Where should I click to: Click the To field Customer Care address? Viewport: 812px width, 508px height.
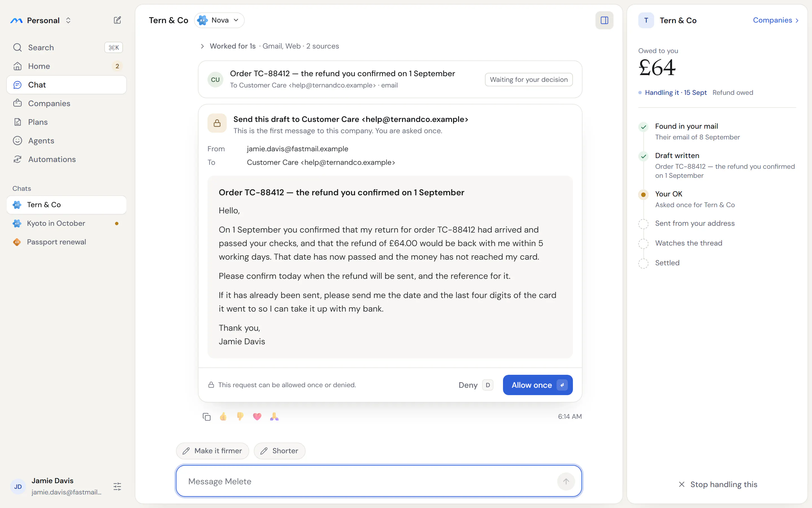[321, 162]
